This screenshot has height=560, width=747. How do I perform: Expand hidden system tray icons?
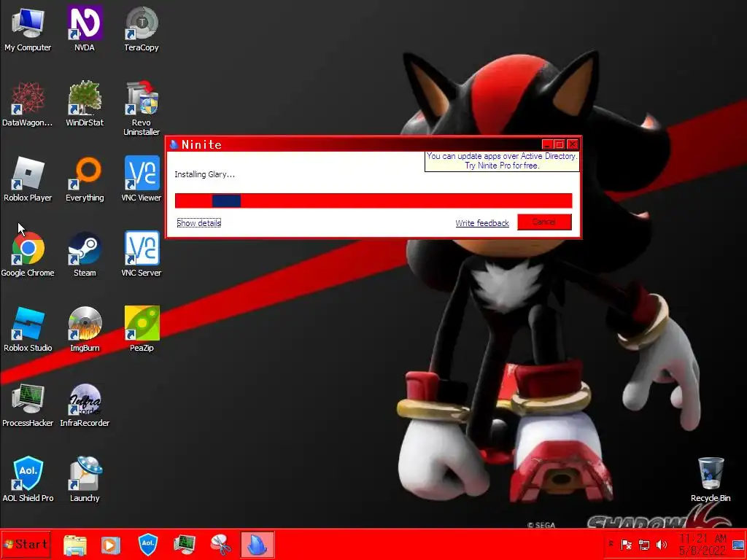[x=611, y=544]
